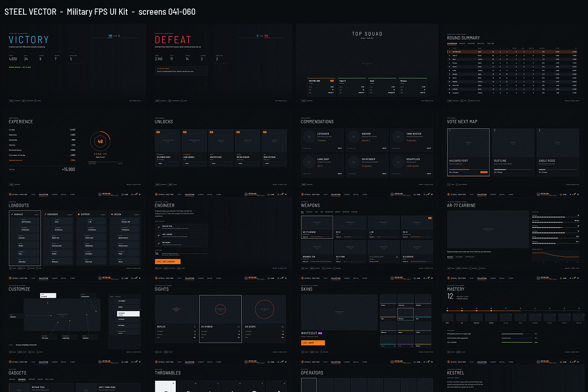Open Career tab above Loadouts screen
The height and width of the screenshot is (392, 588).
point(54,195)
